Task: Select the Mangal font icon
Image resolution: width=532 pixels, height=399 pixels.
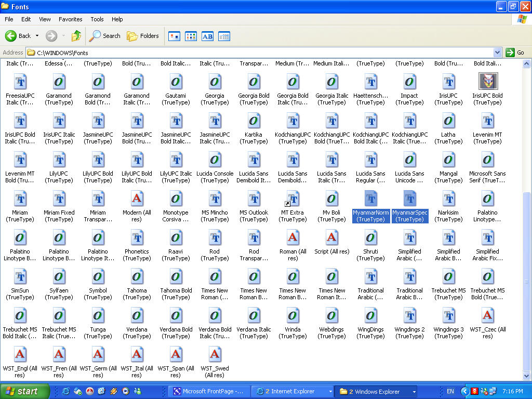Action: (448, 160)
